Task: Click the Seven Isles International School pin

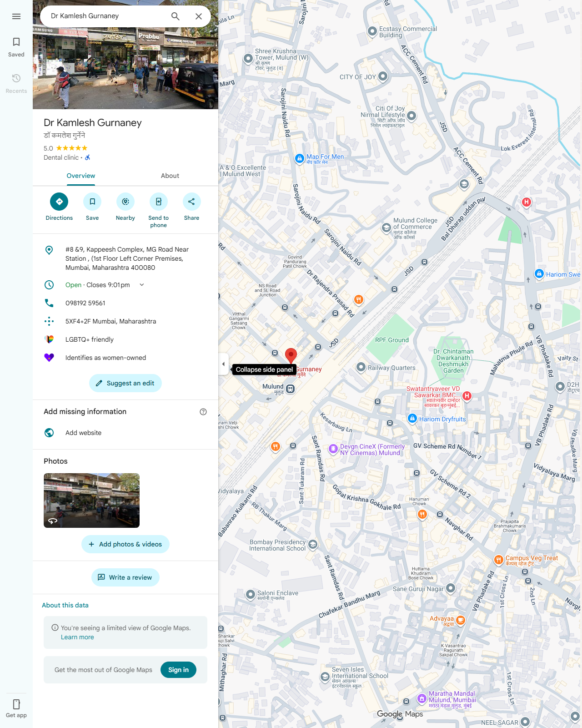Action: pyautogui.click(x=325, y=677)
